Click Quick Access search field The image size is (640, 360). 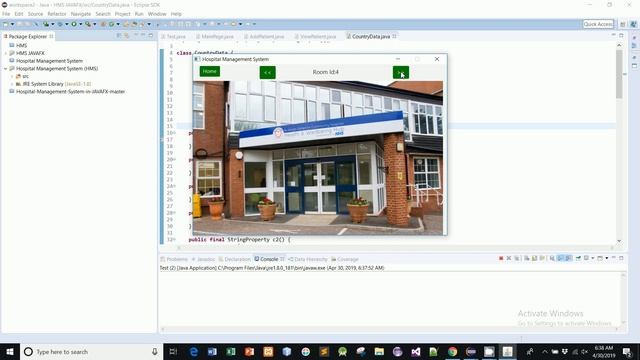598,24
